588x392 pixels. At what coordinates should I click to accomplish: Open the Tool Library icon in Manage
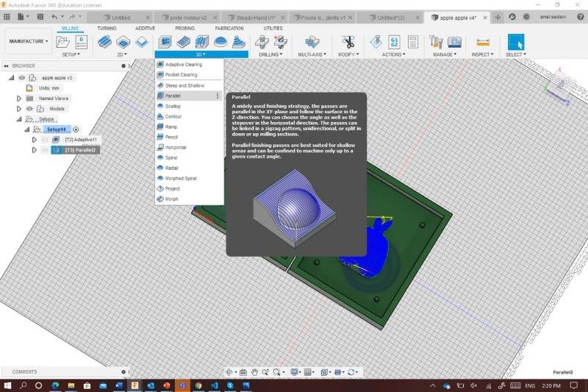click(x=436, y=42)
